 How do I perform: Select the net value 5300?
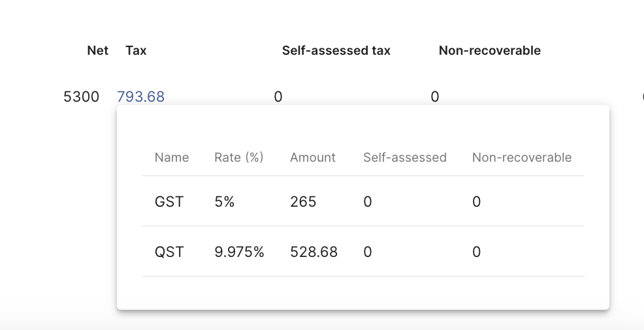(82, 97)
